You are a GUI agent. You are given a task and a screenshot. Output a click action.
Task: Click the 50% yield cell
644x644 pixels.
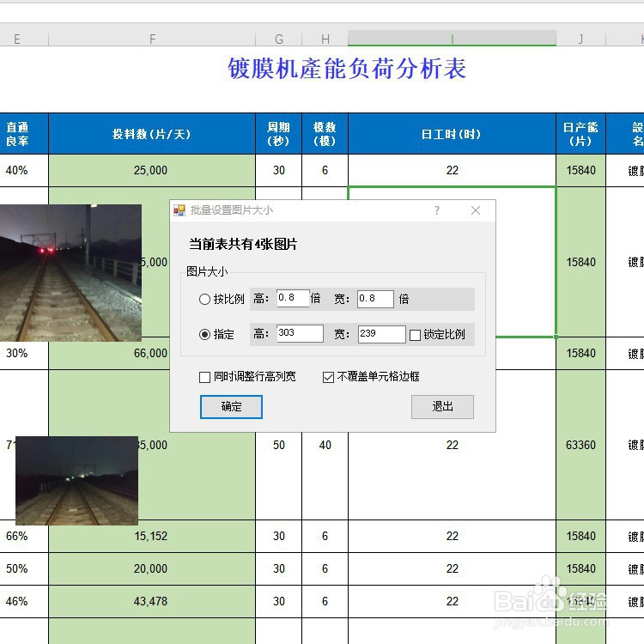(24, 568)
